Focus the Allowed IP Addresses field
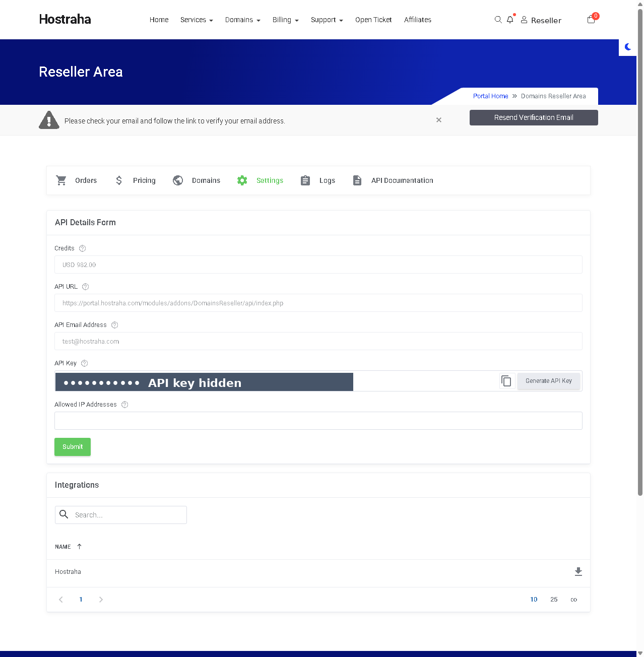This screenshot has width=644, height=657. [x=318, y=421]
